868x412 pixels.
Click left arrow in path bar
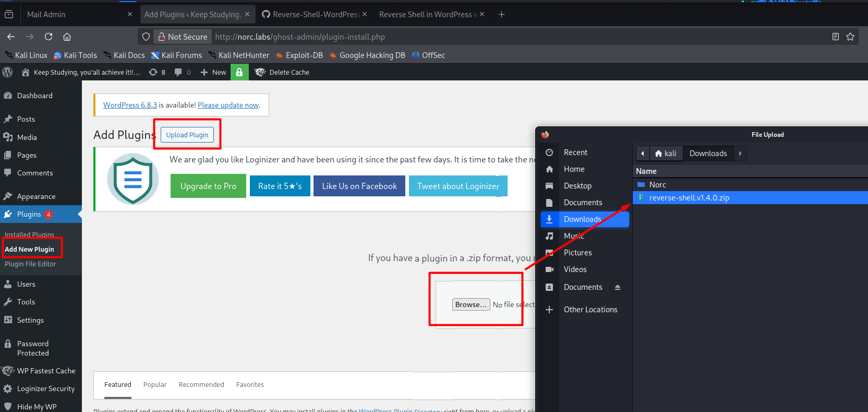point(643,154)
